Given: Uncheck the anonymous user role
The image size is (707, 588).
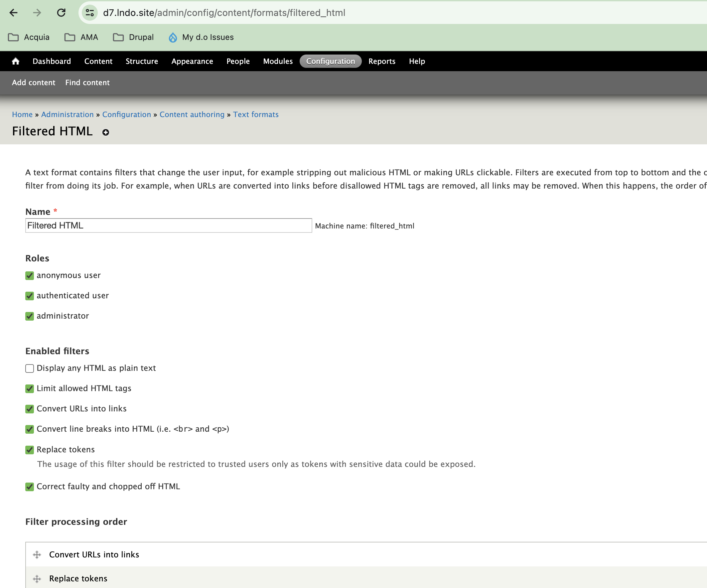Looking at the screenshot, I should 29,275.
